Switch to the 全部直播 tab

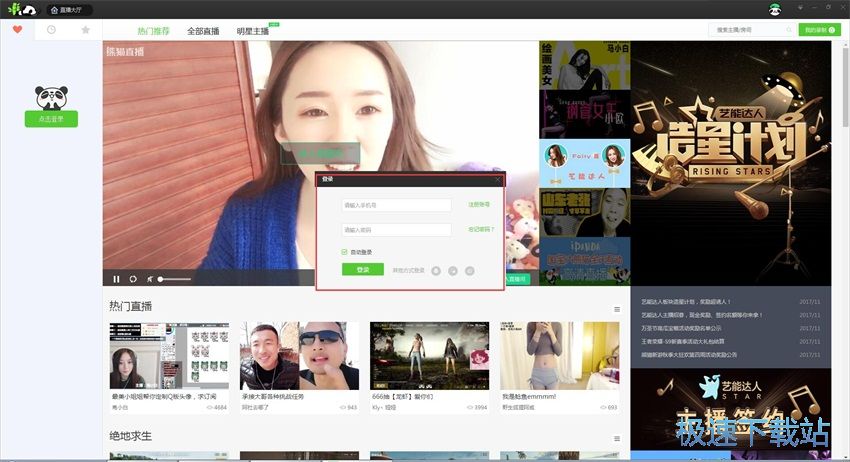[203, 31]
